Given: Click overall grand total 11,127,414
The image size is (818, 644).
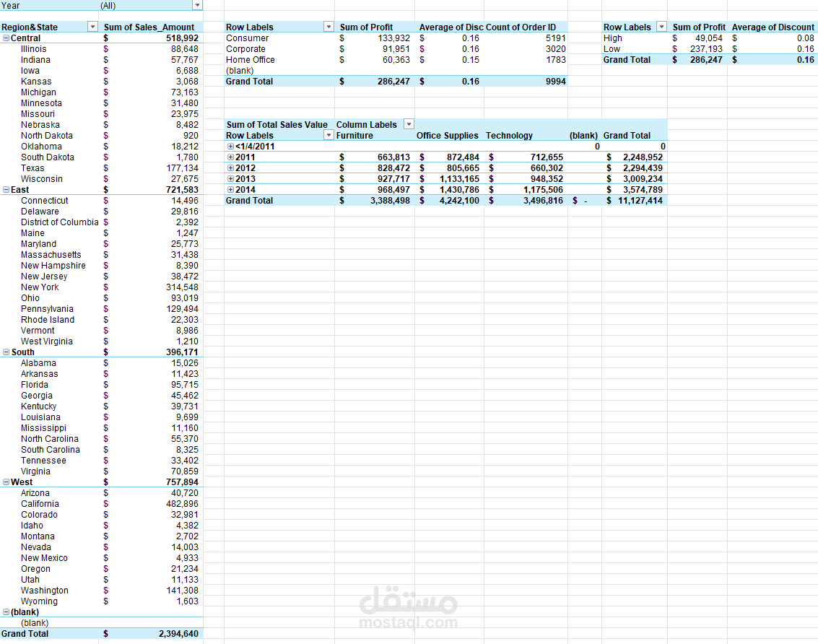Looking at the screenshot, I should click(640, 201).
